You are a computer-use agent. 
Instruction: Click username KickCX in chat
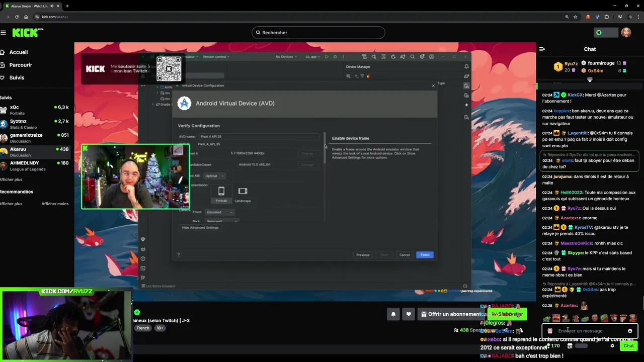click(x=575, y=95)
